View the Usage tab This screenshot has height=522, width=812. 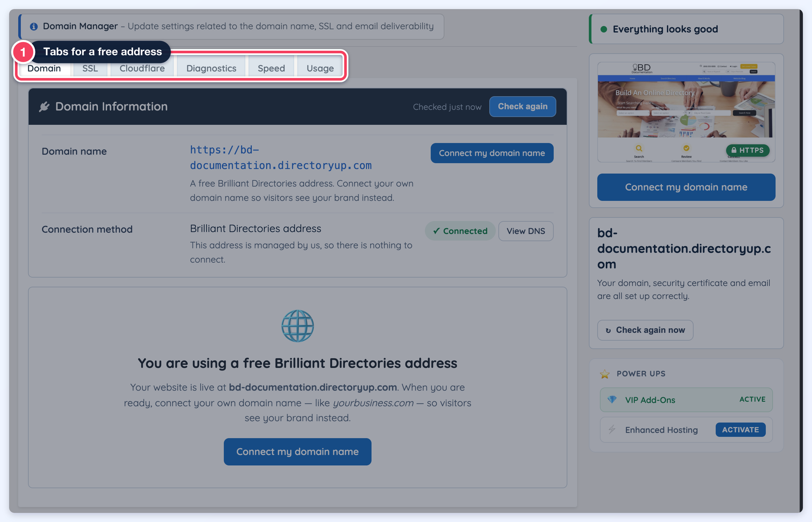(320, 68)
